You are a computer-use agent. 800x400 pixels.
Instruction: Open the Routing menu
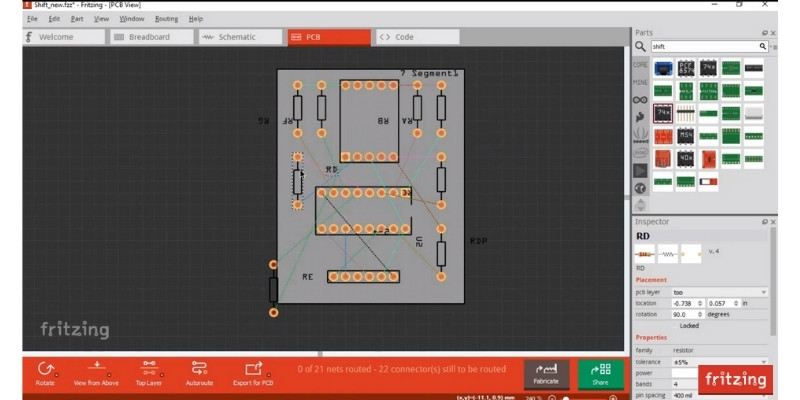166,19
